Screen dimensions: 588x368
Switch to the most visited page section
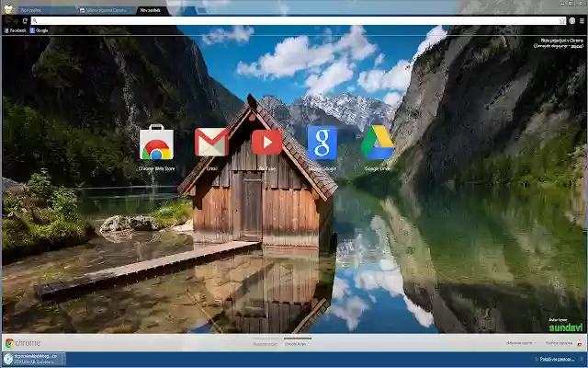266,343
